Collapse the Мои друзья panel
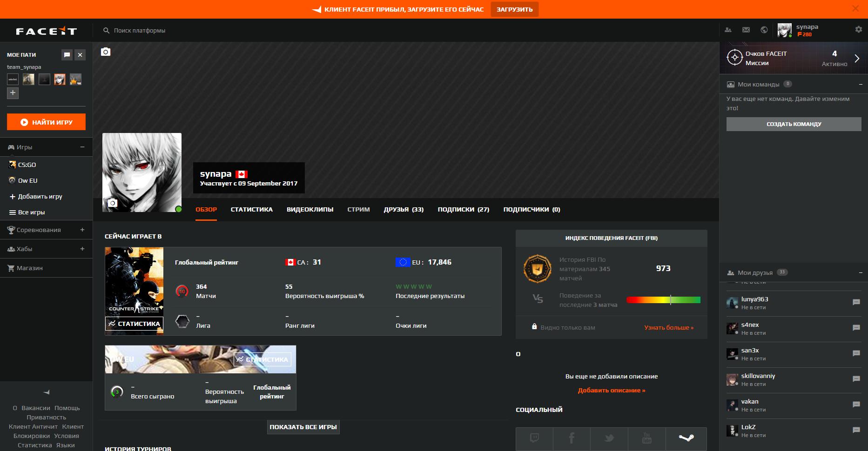 click(x=861, y=272)
